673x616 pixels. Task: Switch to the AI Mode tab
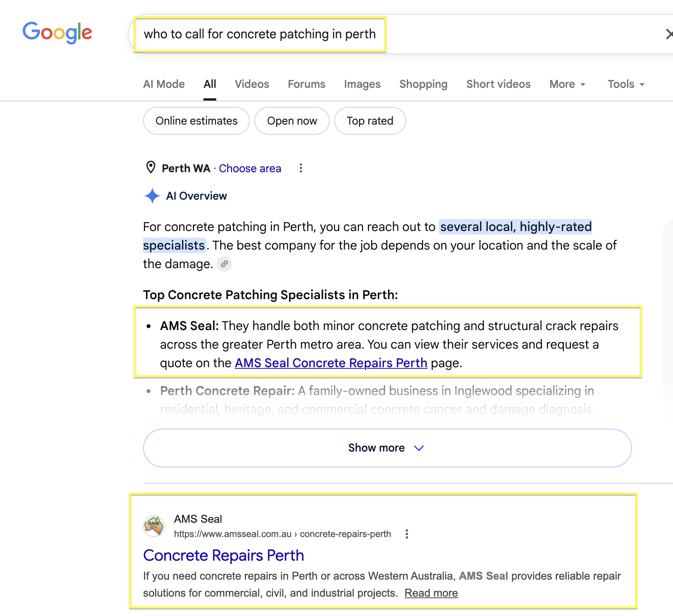pyautogui.click(x=164, y=84)
